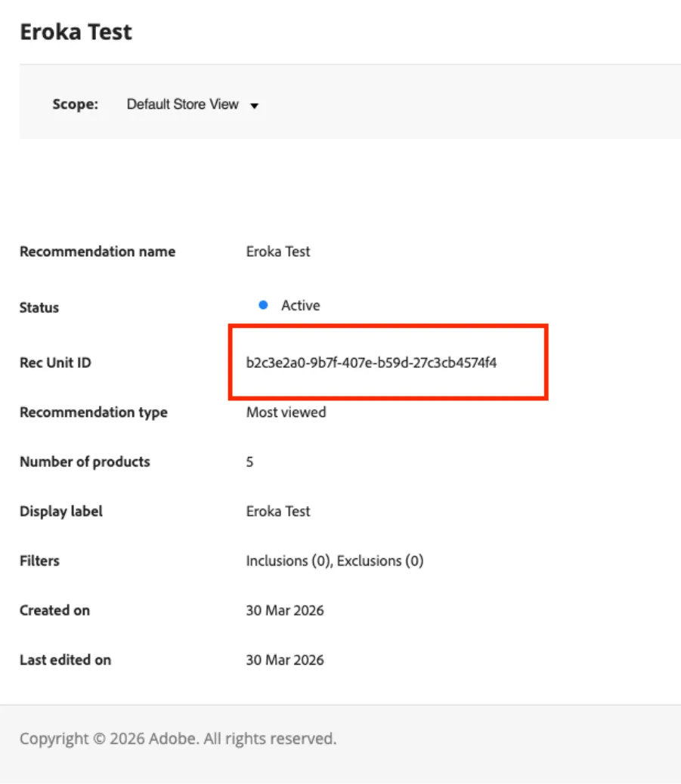681x784 pixels.
Task: Click the Created on label
Action: 55,610
